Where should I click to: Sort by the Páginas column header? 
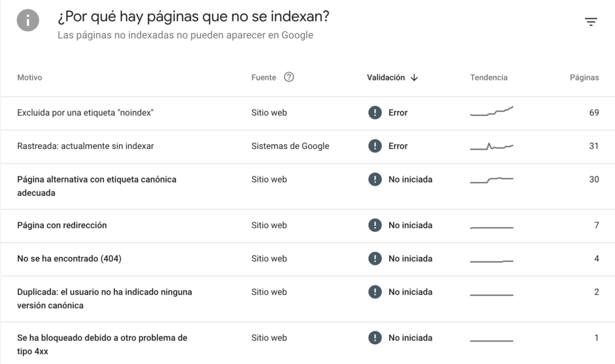584,77
